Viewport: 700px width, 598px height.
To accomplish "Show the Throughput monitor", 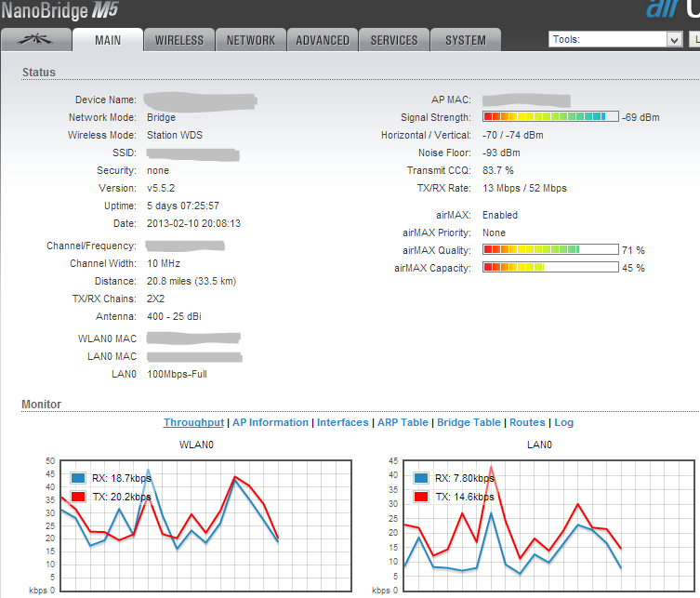I will 193,422.
